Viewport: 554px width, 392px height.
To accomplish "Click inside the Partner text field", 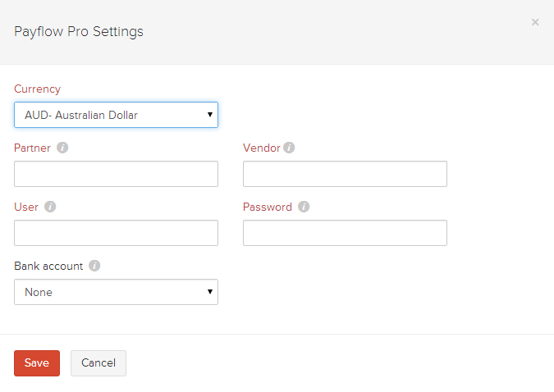I will tap(116, 174).
